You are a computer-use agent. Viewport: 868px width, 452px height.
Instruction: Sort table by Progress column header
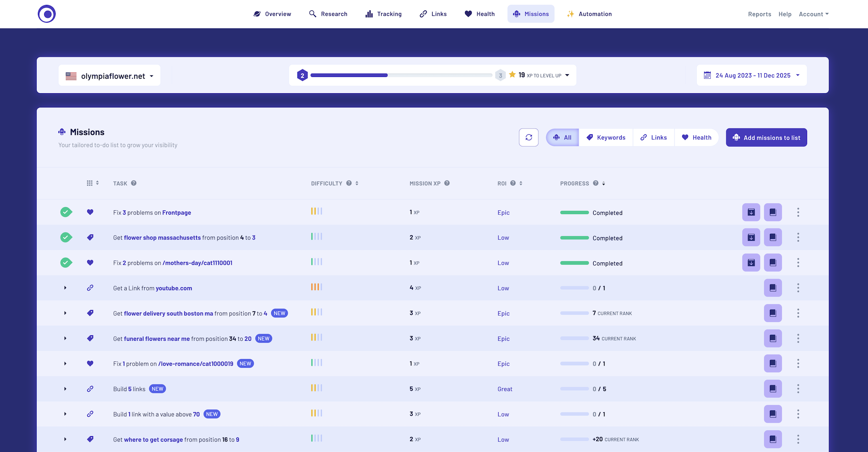[575, 183]
